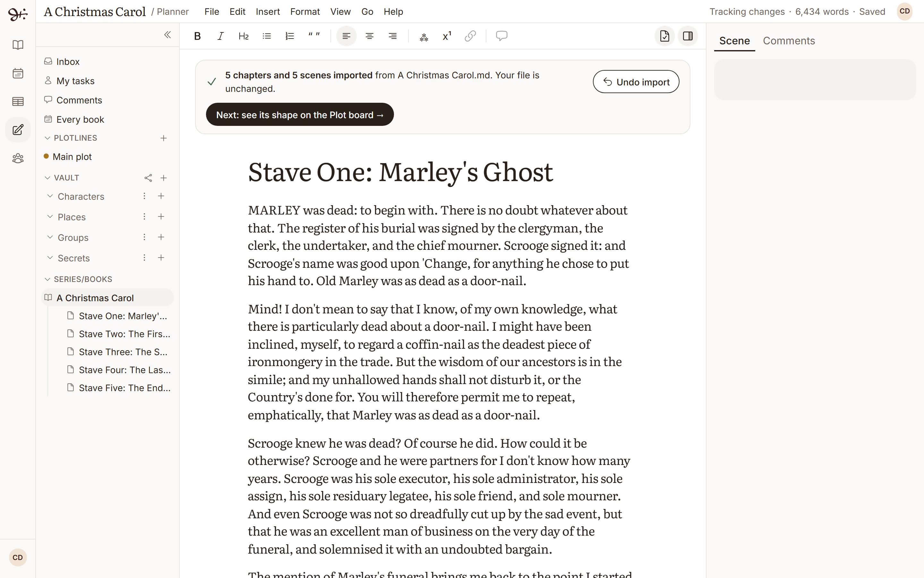Open the Format menu
The width and height of the screenshot is (924, 578).
point(305,12)
